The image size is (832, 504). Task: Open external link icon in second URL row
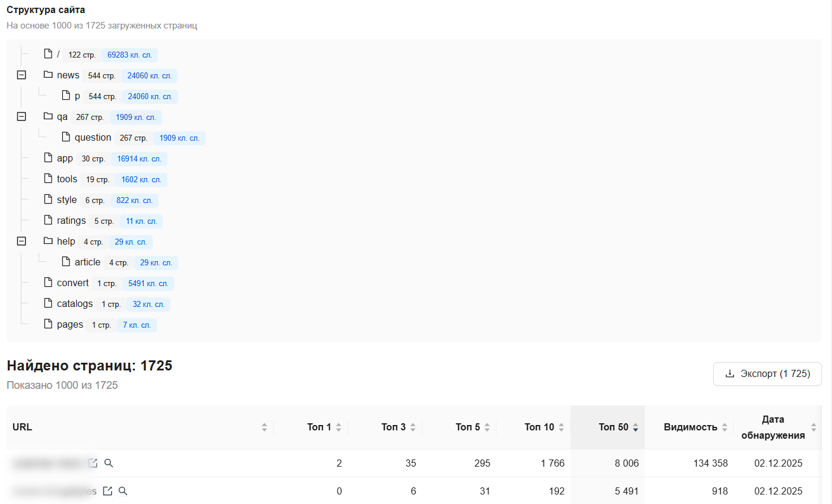107,491
